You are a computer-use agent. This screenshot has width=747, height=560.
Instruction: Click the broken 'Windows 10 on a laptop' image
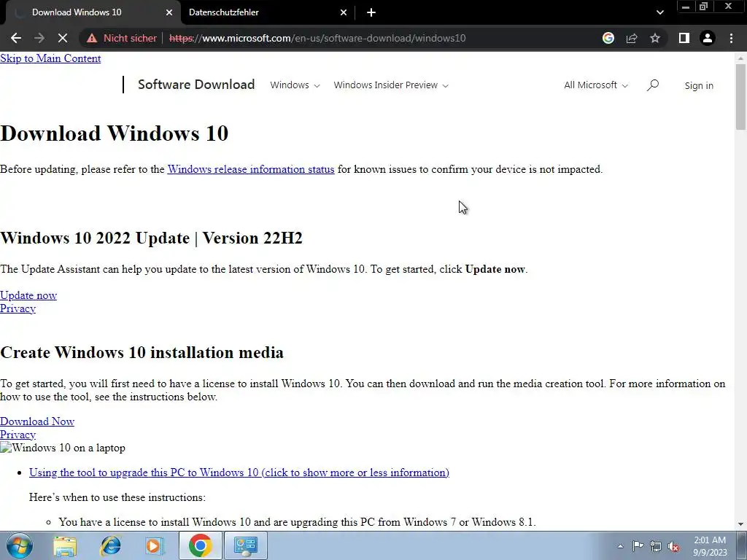pos(63,448)
